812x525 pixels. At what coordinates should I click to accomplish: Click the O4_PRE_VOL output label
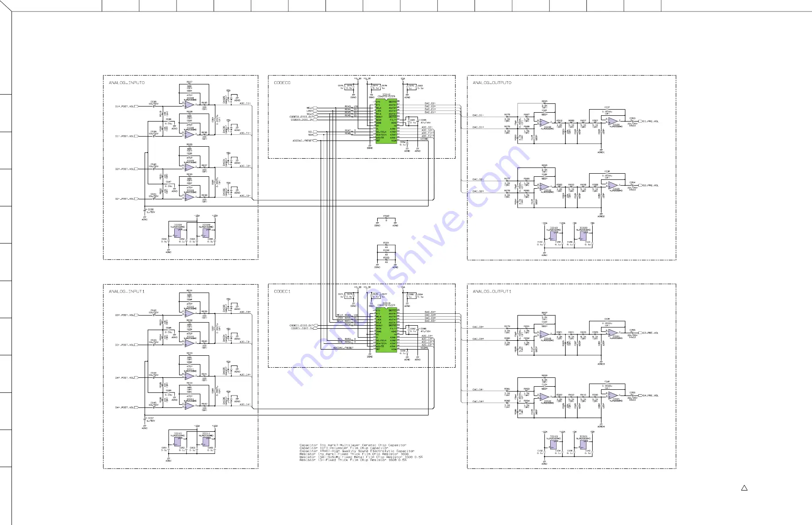point(651,396)
